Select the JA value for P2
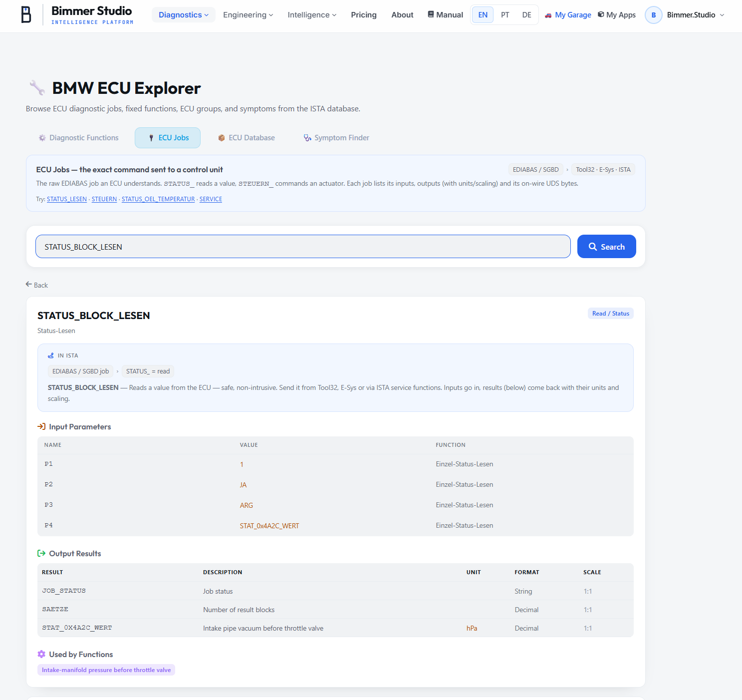 coord(243,485)
